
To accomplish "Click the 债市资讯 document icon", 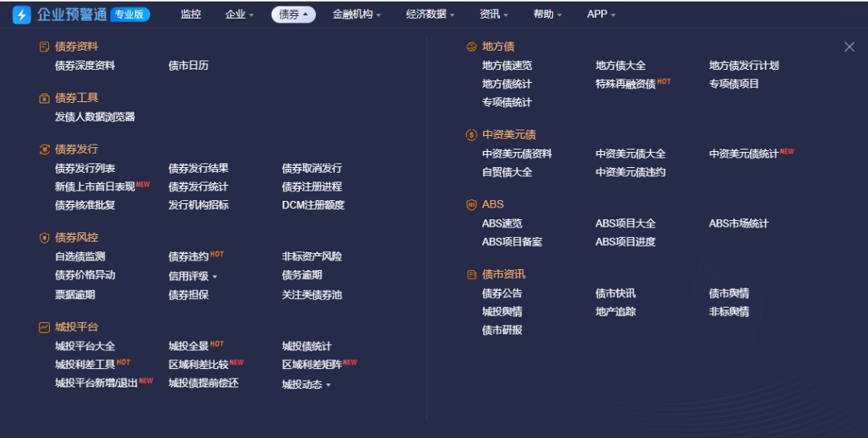I will [x=471, y=274].
